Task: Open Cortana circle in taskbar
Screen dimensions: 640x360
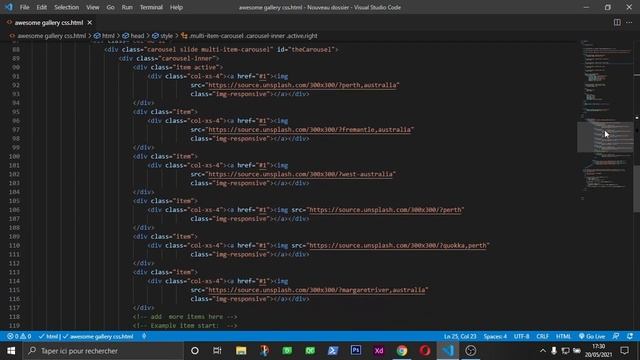Action: (195, 351)
